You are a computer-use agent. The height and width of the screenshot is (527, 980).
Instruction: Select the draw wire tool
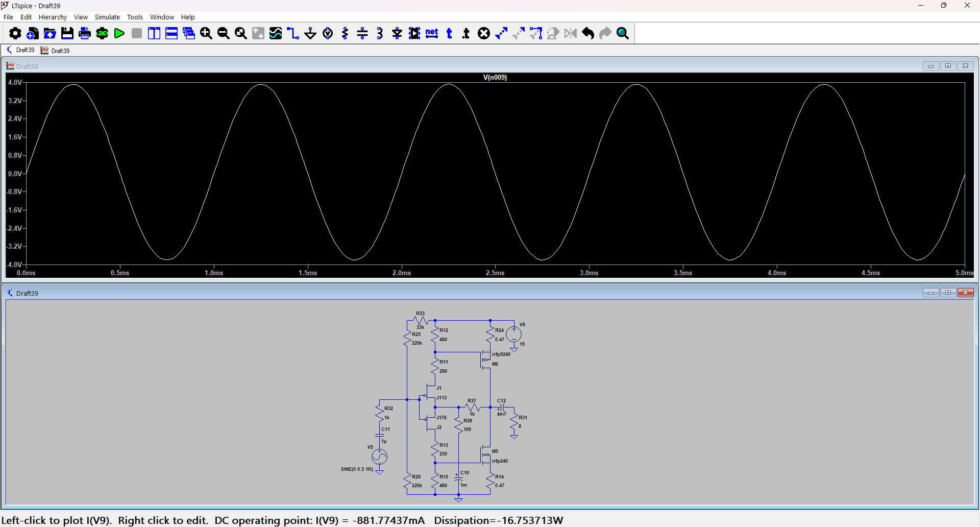293,34
